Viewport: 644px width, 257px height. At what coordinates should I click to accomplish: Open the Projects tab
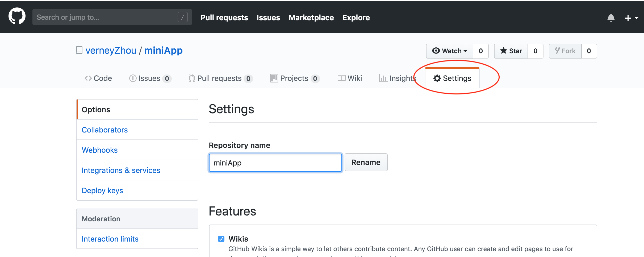tap(295, 78)
